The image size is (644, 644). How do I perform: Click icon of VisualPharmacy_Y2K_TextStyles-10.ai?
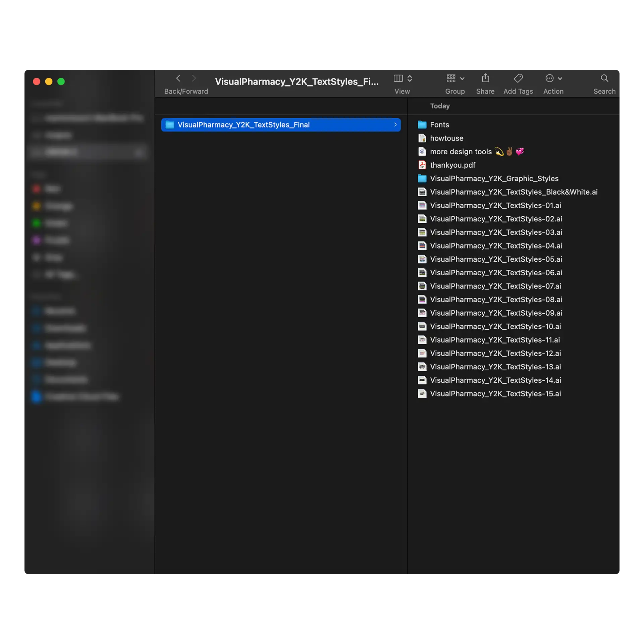click(x=422, y=326)
